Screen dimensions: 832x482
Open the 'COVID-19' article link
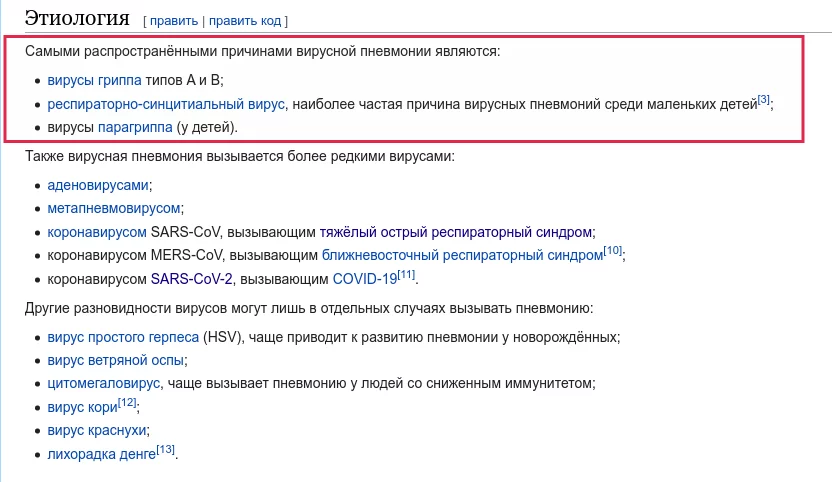(x=364, y=278)
